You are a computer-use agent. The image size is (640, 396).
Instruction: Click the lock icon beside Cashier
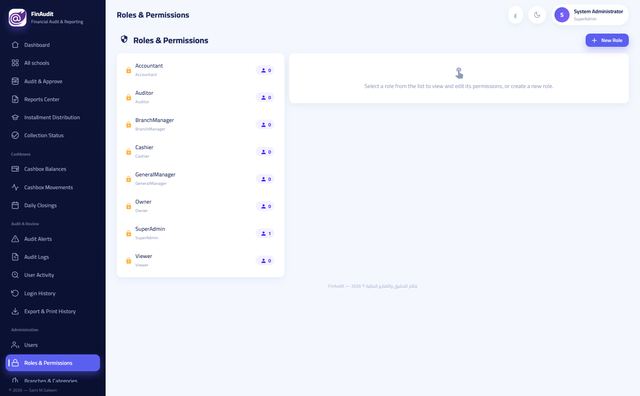tap(129, 152)
